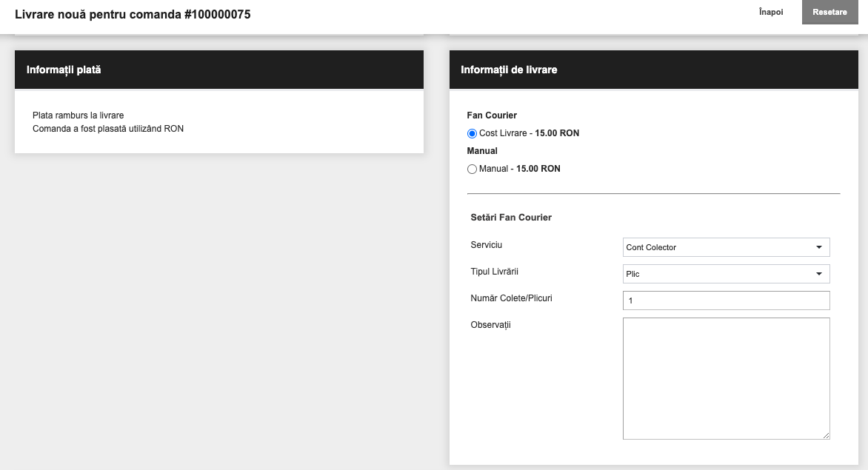This screenshot has height=470, width=868.
Task: Click the bold 'Manual' carrier heading
Action: click(482, 151)
